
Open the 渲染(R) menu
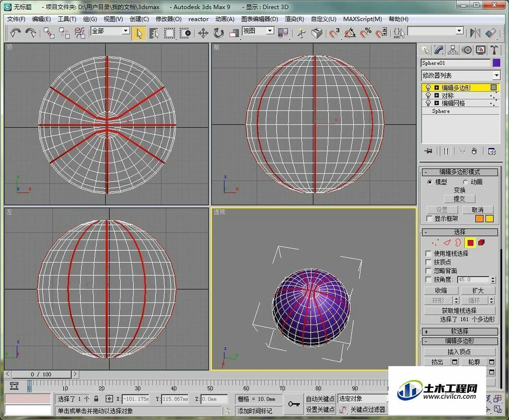[294, 19]
